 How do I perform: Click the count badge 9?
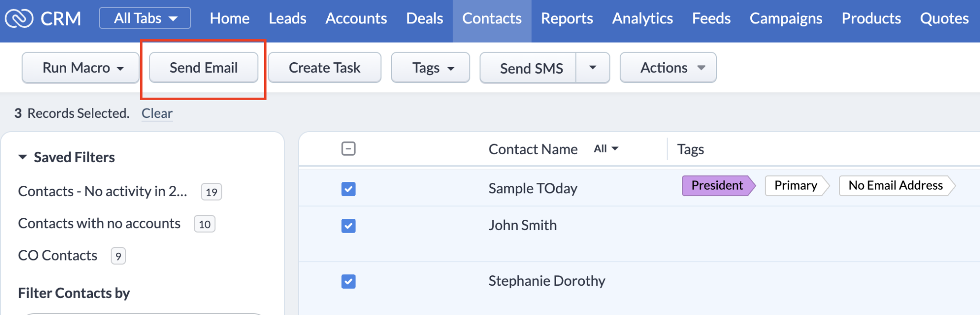118,256
